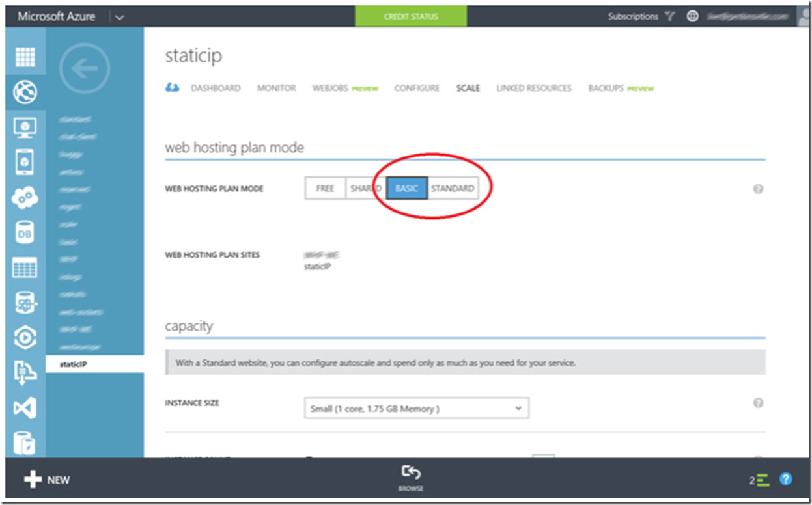Click the staticip page title
The image size is (812, 505).
(193, 55)
